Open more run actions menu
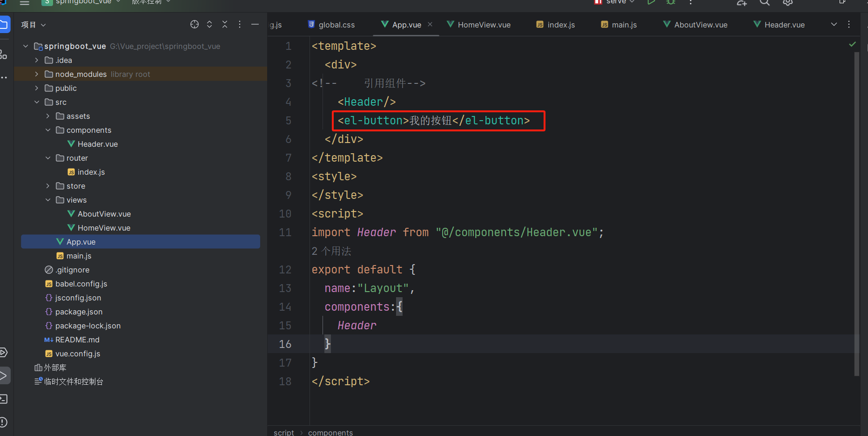Screen dimensions: 868x436 (x=691, y=2)
